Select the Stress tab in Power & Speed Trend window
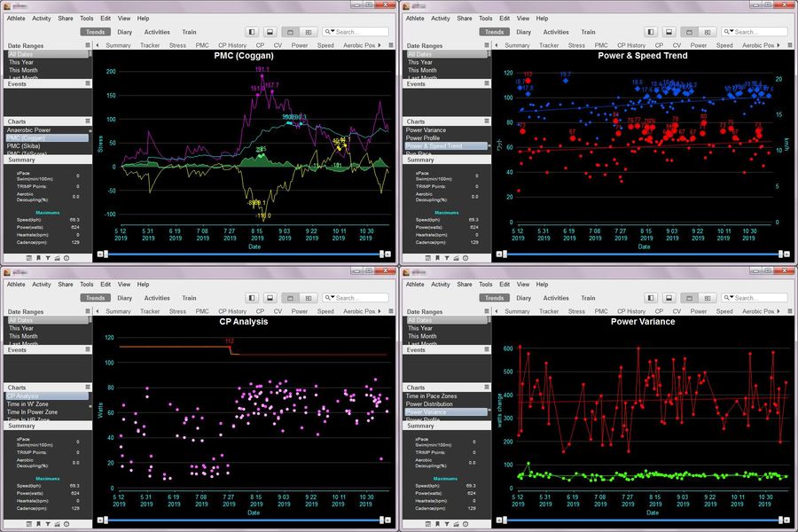Image resolution: width=798 pixels, height=532 pixels. click(x=576, y=45)
